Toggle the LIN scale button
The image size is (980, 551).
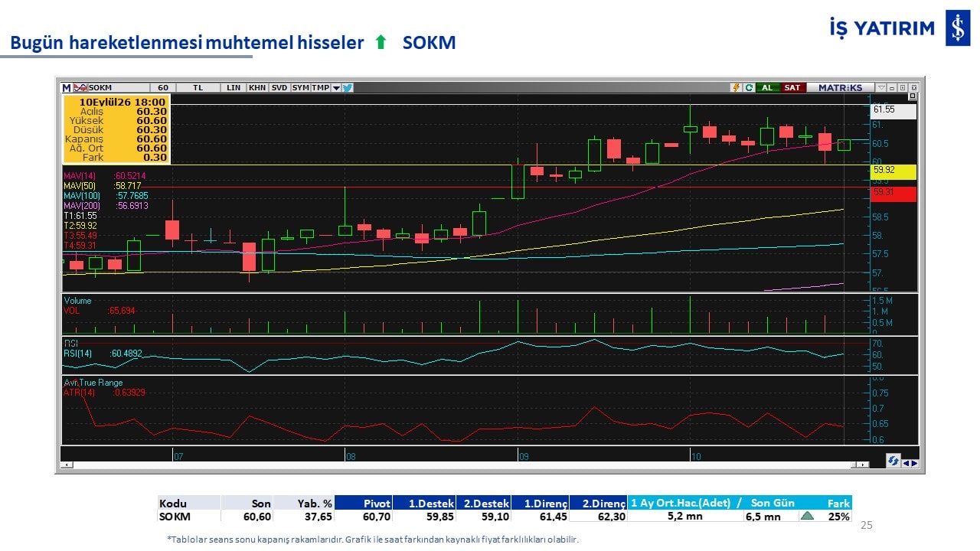pos(234,88)
